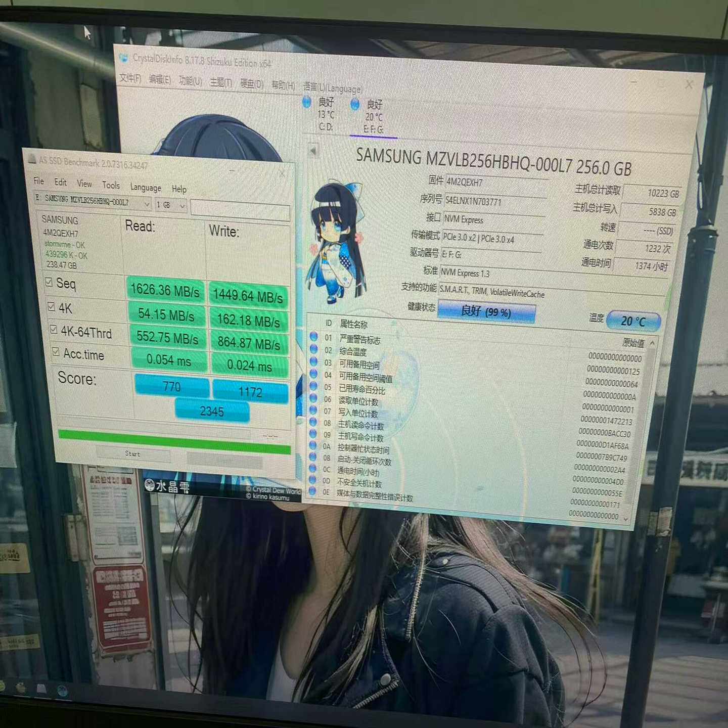Image resolution: width=728 pixels, height=728 pixels.
Task: Open the AS SSD View menu
Action: (x=84, y=184)
